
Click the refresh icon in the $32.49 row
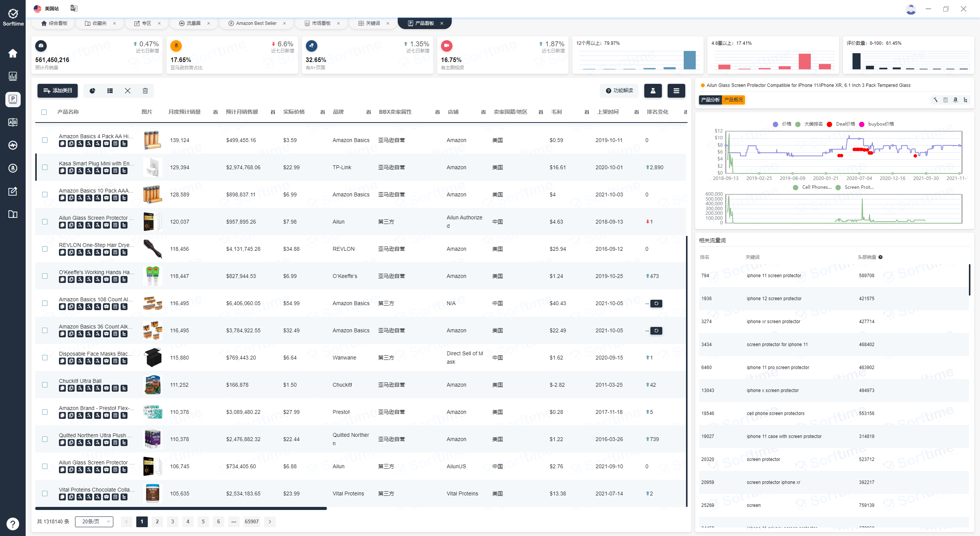(x=656, y=331)
